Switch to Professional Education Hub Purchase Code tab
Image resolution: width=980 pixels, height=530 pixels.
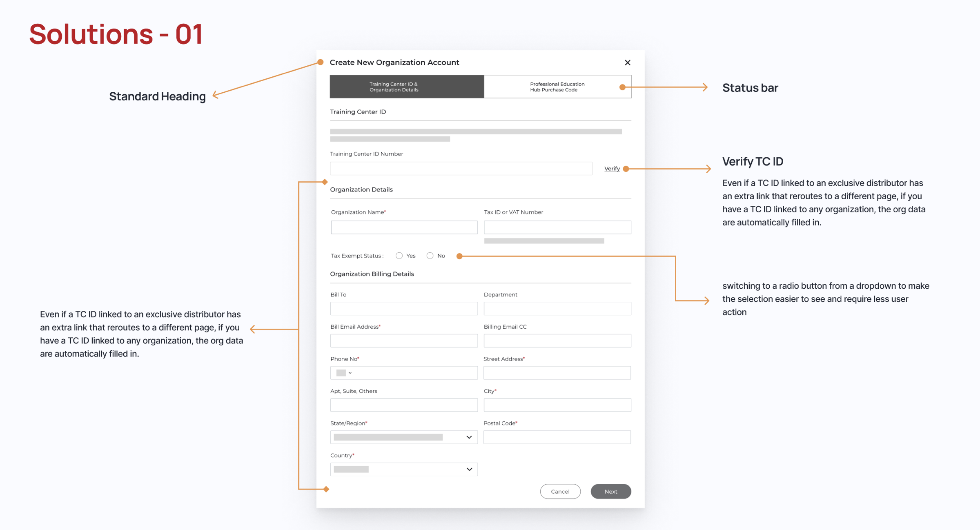[x=557, y=87]
